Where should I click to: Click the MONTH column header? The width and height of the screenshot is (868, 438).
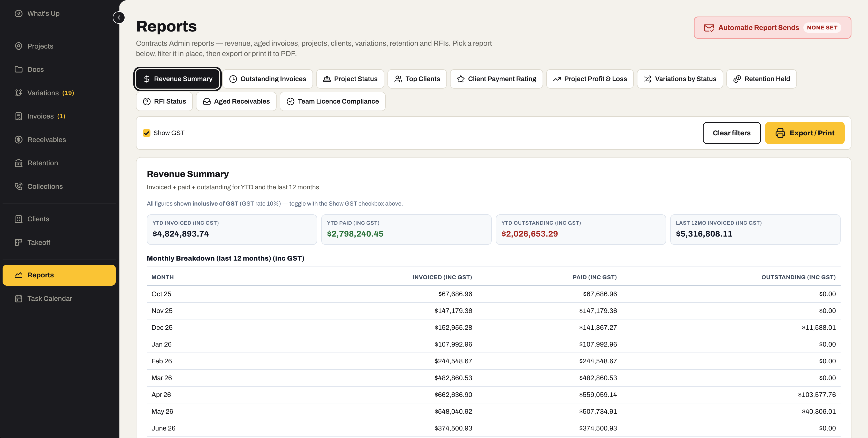(162, 277)
